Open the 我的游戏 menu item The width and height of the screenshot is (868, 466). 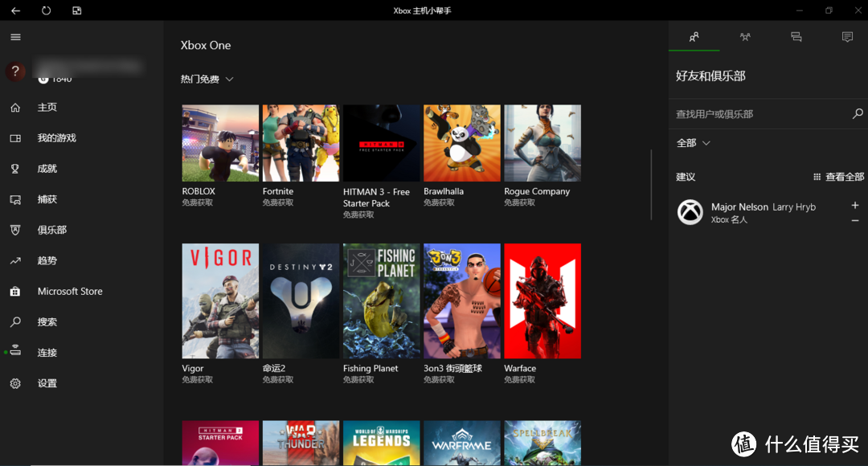tap(56, 138)
